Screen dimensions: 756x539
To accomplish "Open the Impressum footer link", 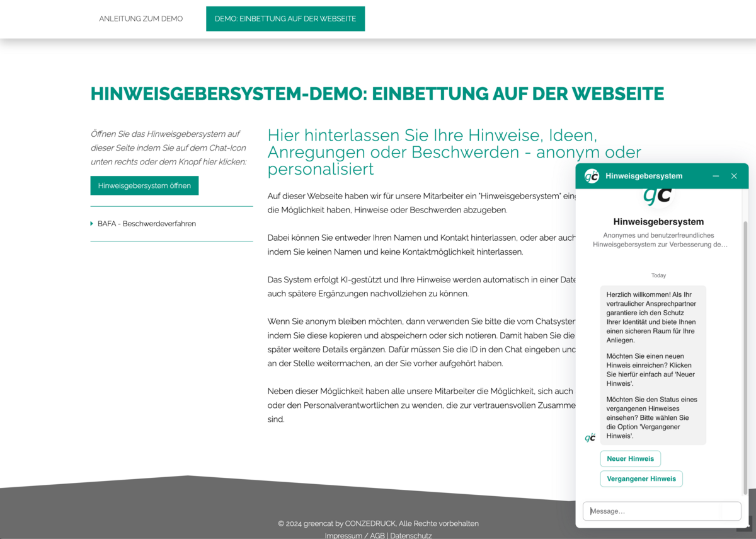I will [345, 535].
